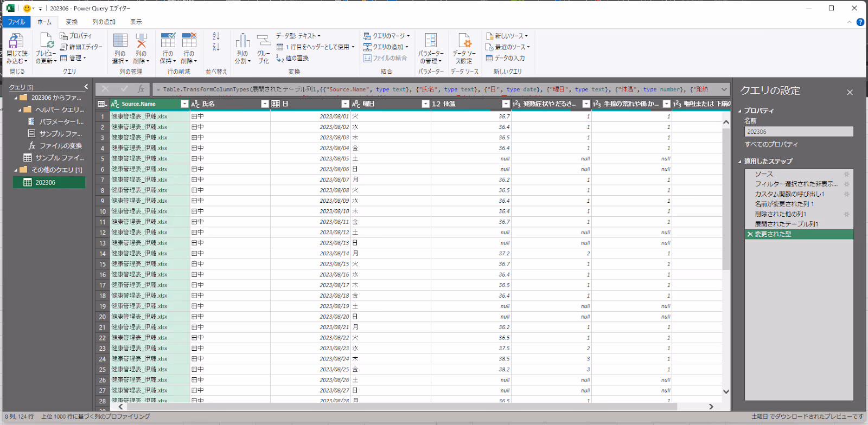This screenshot has width=868, height=425.
Task: Delete the 変更された型 step via X icon
Action: click(x=750, y=234)
